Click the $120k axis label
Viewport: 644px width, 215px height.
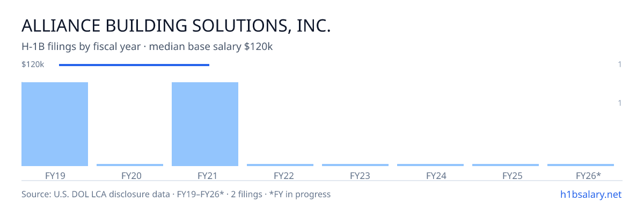[x=33, y=64]
